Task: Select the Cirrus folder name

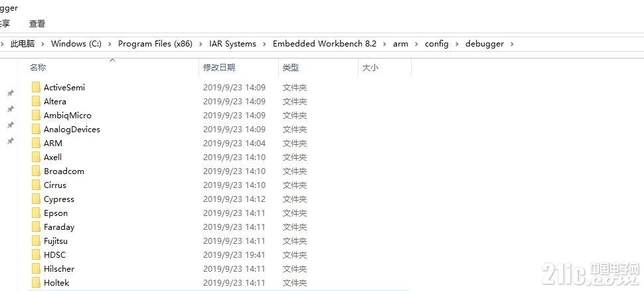Action: pyautogui.click(x=55, y=185)
